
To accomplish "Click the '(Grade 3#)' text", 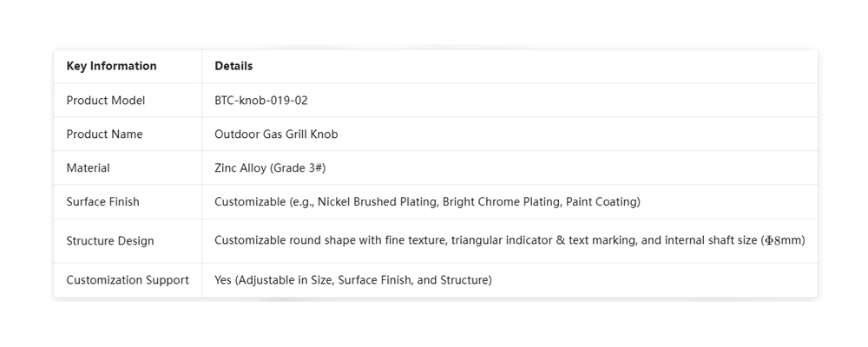I will tap(299, 168).
